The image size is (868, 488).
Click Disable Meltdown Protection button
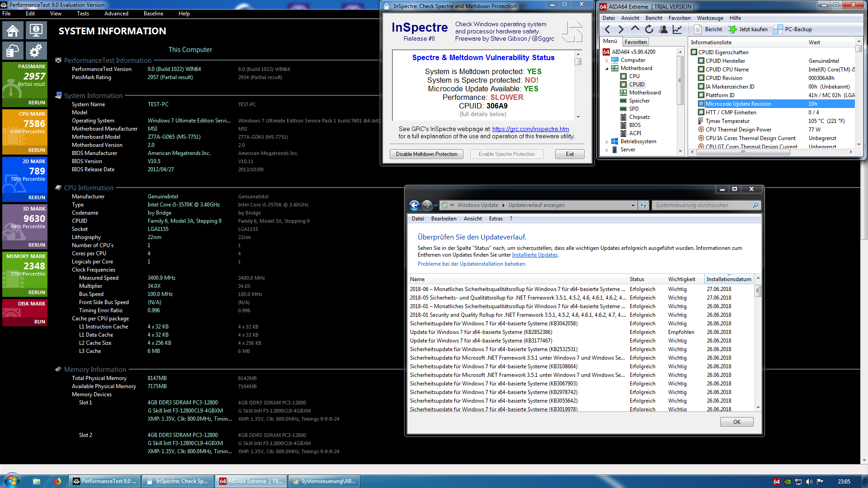(426, 154)
